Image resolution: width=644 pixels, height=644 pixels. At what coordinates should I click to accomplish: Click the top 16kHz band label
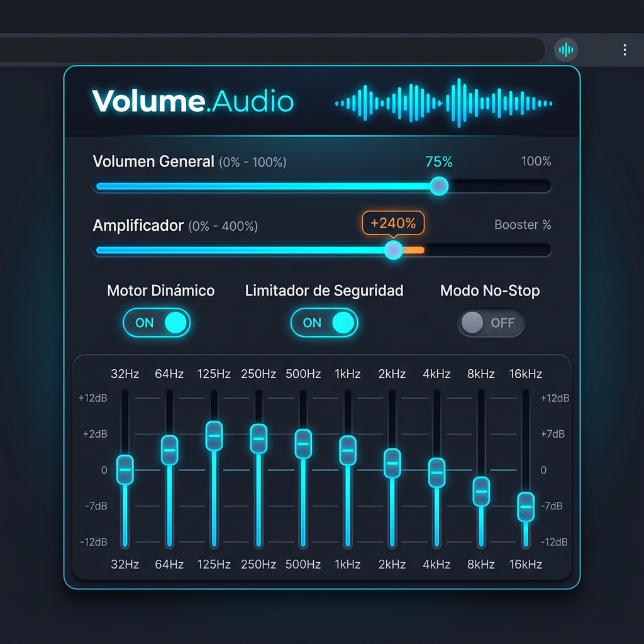526,374
